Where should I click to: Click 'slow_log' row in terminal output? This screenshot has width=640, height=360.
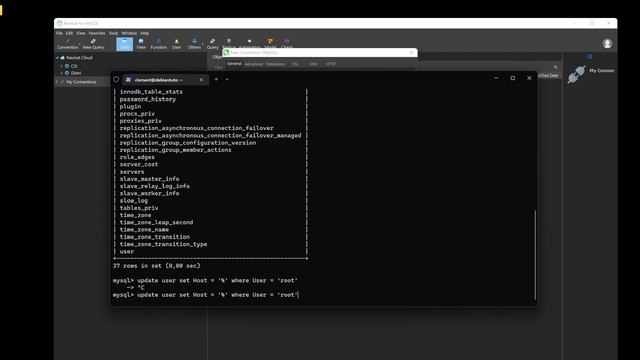[133, 201]
